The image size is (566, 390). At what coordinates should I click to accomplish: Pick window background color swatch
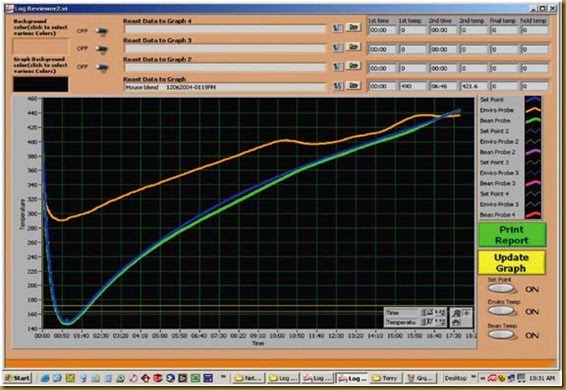tap(40, 47)
